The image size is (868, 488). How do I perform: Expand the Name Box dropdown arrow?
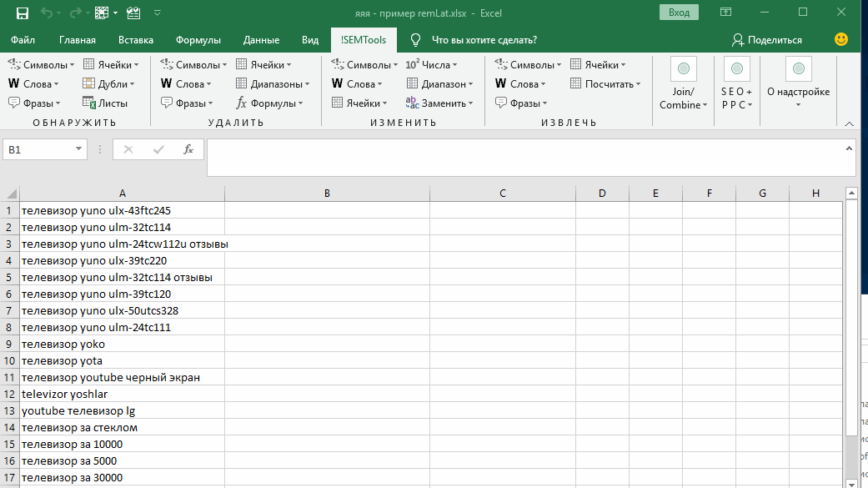point(79,149)
